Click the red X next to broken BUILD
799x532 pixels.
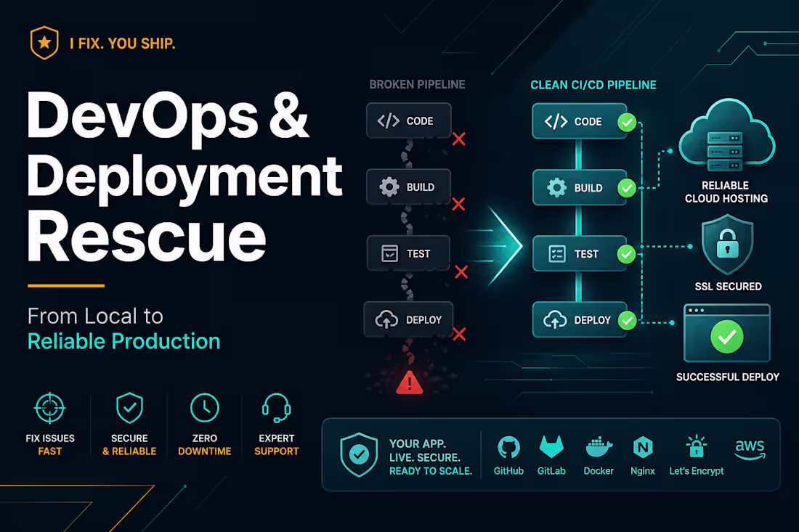(x=458, y=204)
